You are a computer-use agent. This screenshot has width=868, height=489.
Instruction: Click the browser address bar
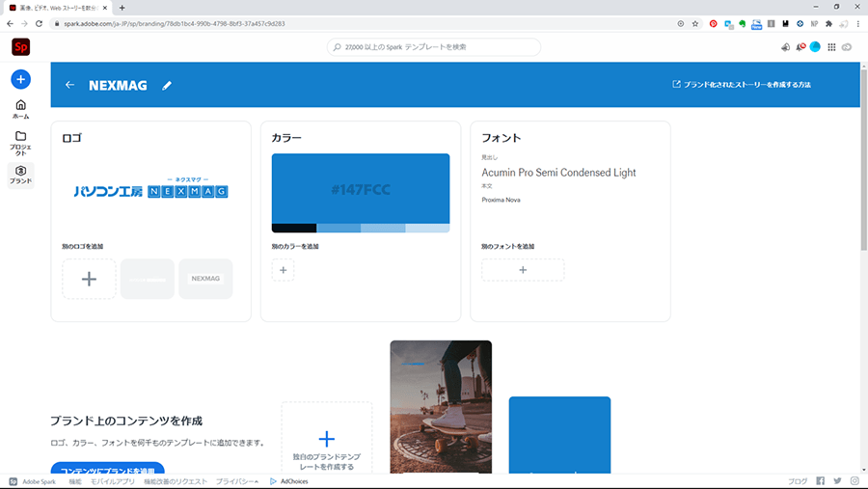(366, 24)
